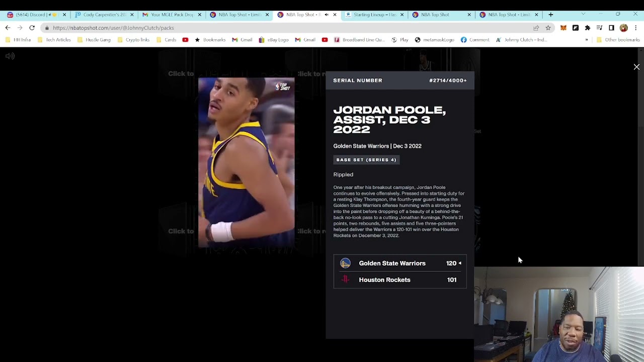
Task: Open the Gmail bookmark next to Bookmarks
Action: (242, 40)
